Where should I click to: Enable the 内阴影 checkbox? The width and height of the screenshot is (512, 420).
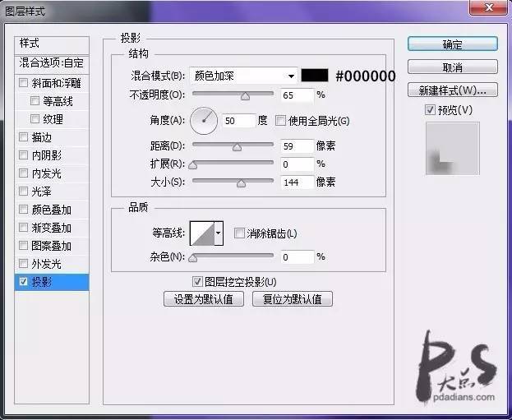click(x=23, y=155)
